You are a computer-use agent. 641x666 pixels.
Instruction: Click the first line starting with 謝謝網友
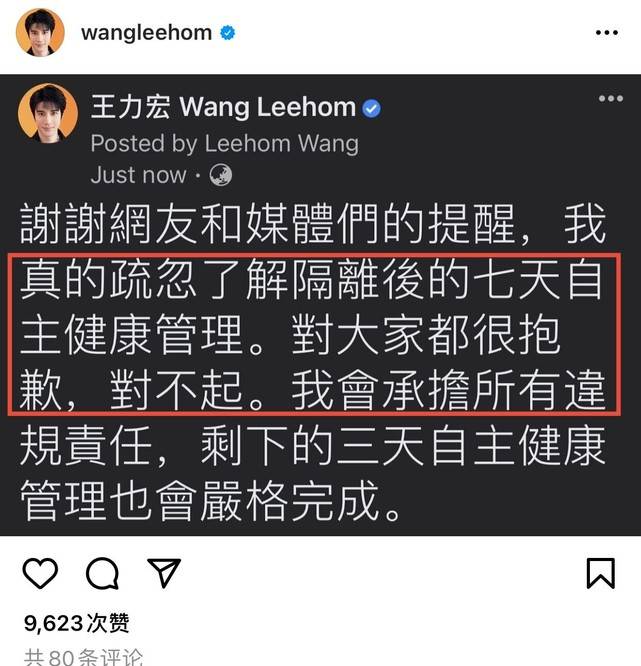313,224
